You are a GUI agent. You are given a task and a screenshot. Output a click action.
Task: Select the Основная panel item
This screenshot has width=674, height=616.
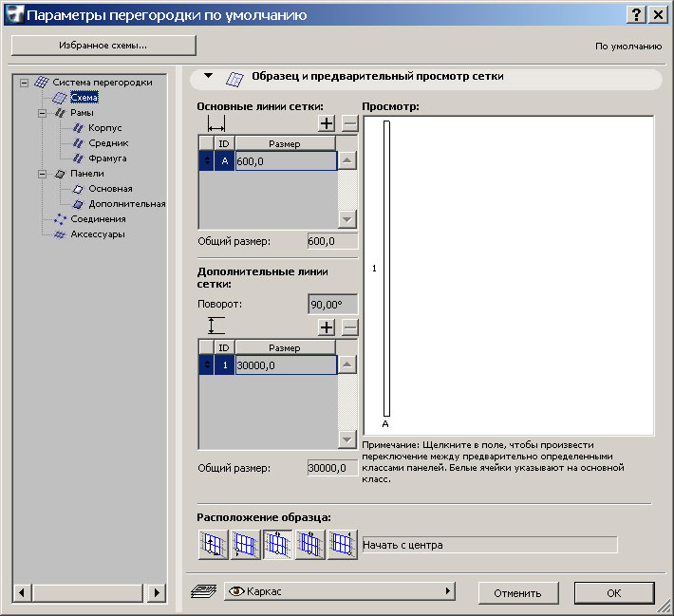[x=110, y=189]
